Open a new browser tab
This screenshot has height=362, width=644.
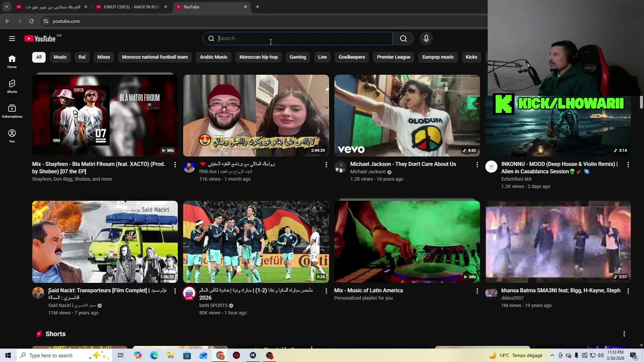tap(258, 7)
